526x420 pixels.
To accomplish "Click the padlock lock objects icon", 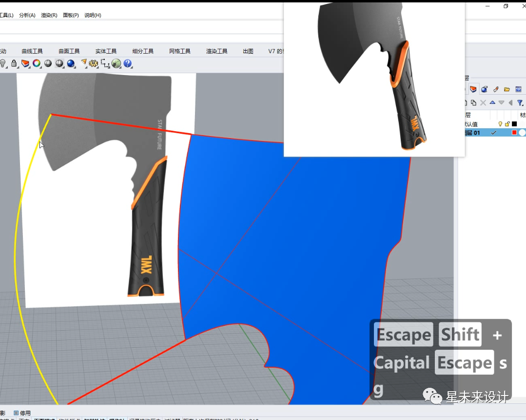I will coord(14,63).
